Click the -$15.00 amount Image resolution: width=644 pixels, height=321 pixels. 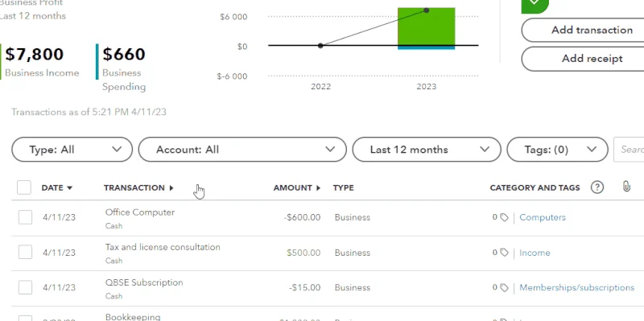click(x=305, y=288)
